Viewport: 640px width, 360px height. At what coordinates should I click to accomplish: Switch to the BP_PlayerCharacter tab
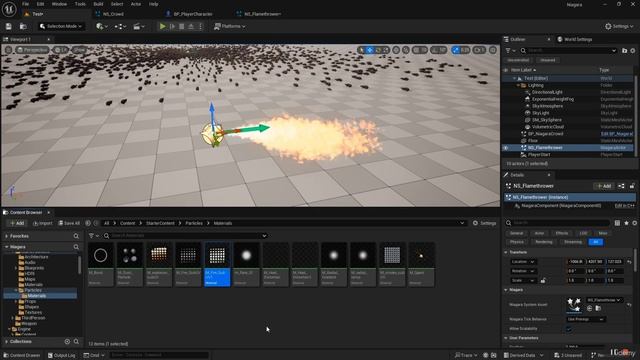coord(193,14)
